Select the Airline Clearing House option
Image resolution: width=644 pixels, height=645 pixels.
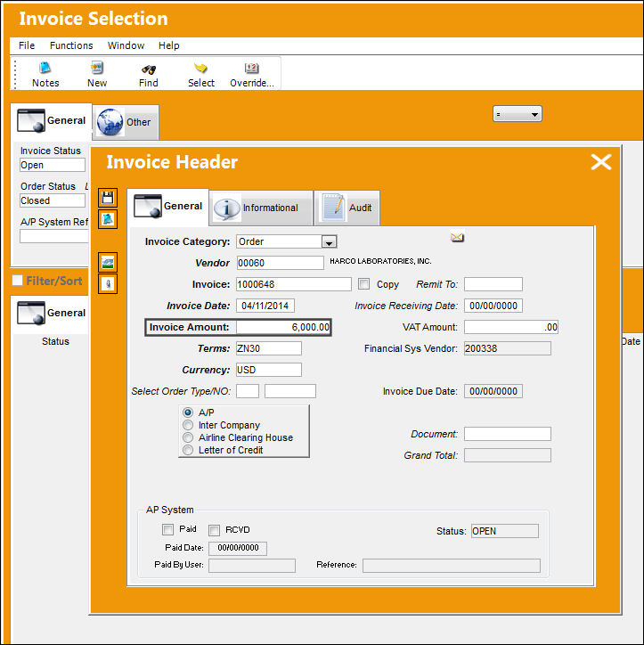(188, 437)
